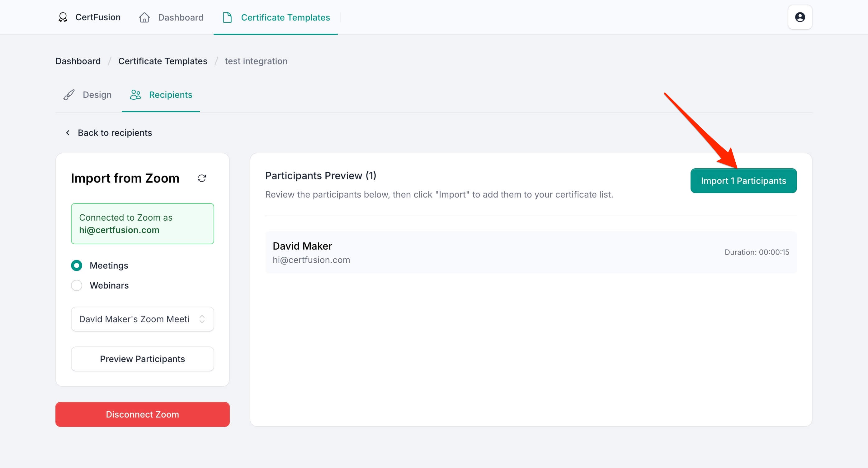Click the Preview Participants button
Image resolution: width=868 pixels, height=468 pixels.
pos(142,359)
